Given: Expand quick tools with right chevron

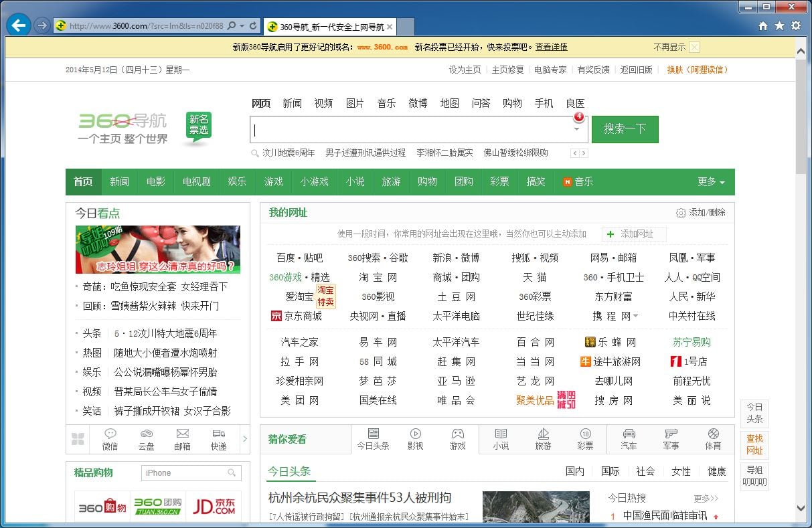Looking at the screenshot, I should point(244,439).
